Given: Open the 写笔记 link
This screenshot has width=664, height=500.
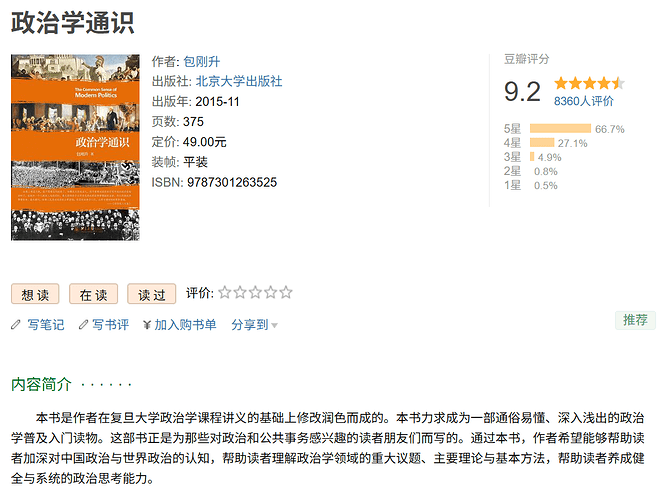Looking at the screenshot, I should point(46,325).
